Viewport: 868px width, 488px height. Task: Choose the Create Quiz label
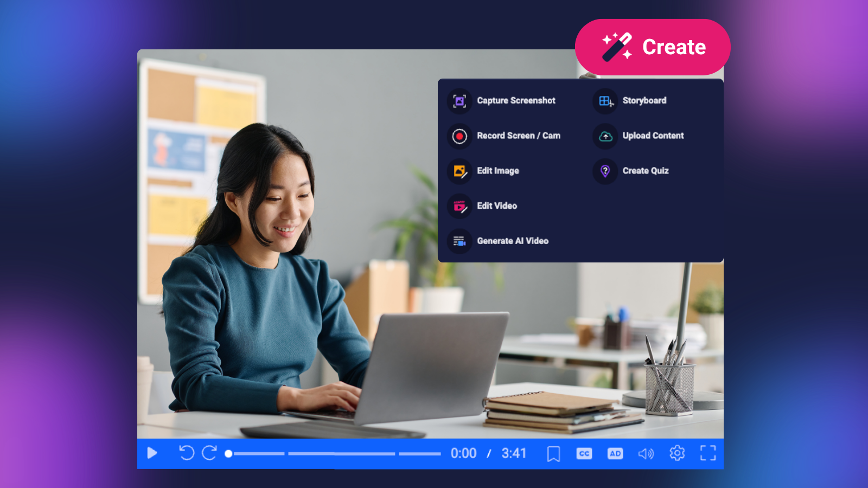[x=646, y=171]
